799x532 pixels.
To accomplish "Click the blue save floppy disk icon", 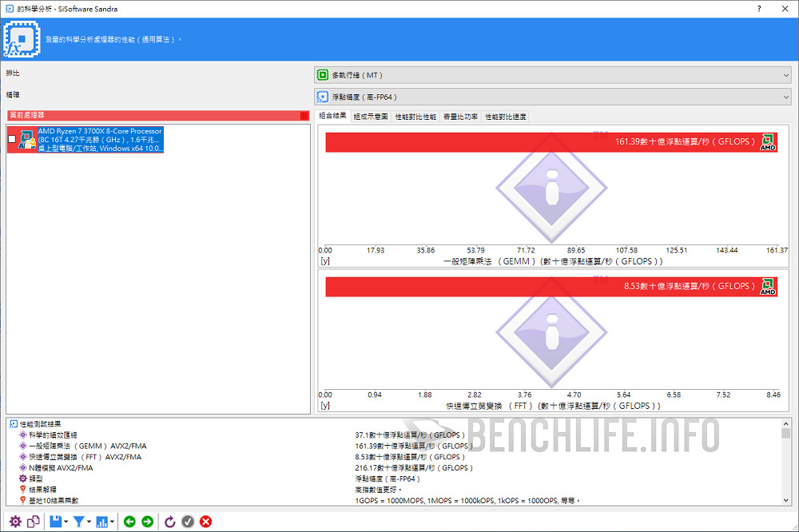I will pyautogui.click(x=55, y=522).
